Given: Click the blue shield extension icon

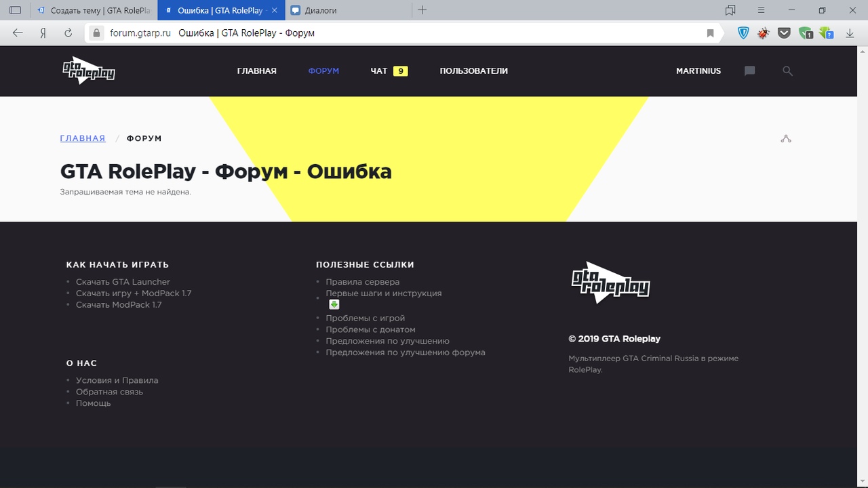Looking at the screenshot, I should click(x=743, y=33).
